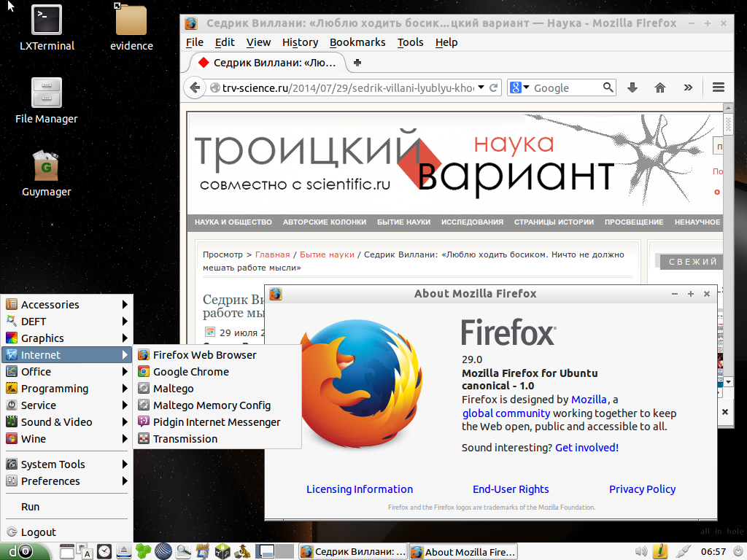Open the Firefox hamburger menu
The height and width of the screenshot is (560, 747).
pyautogui.click(x=719, y=87)
